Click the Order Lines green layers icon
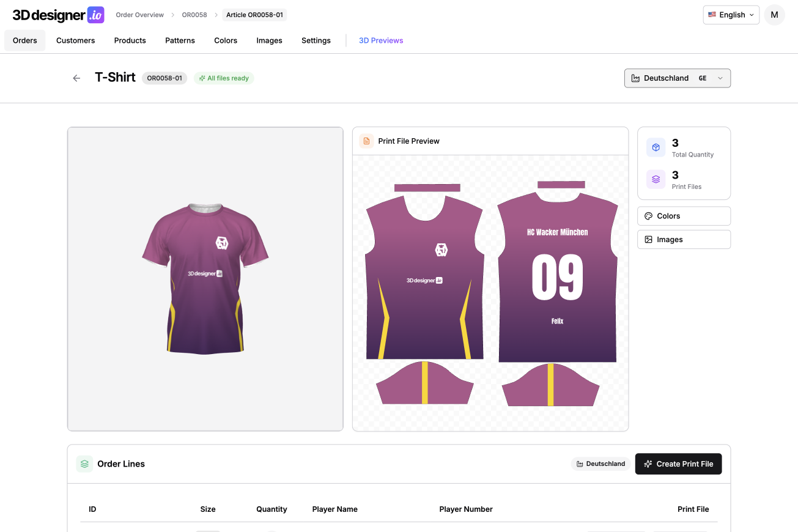Viewport: 798px width, 532px height. point(84,464)
